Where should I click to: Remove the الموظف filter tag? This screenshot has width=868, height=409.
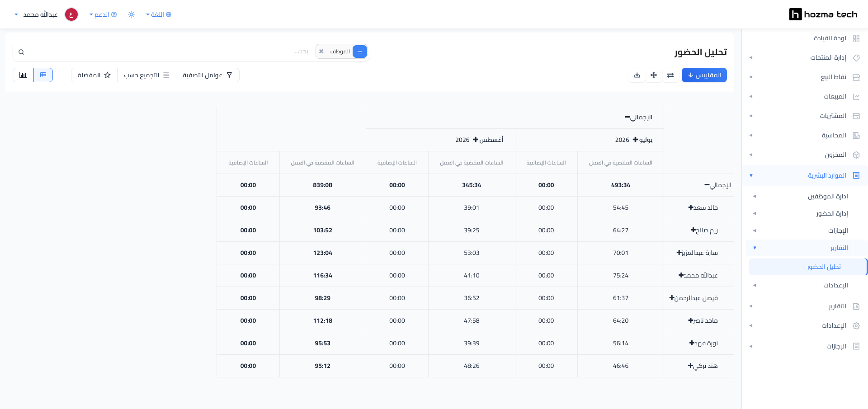[x=321, y=52]
